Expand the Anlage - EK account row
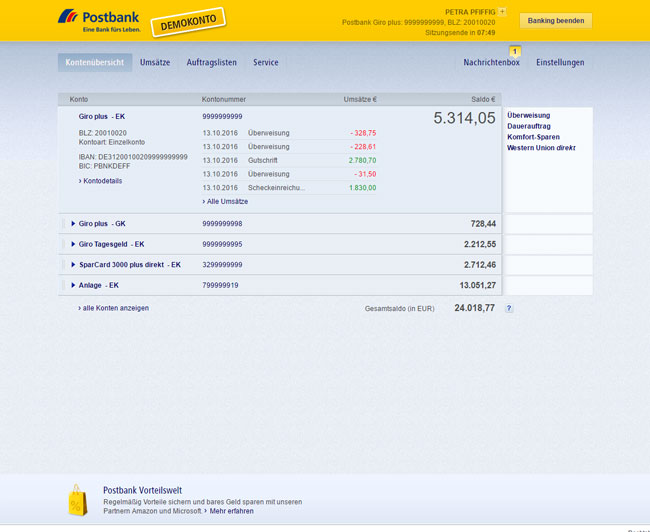Image resolution: width=650 pixels, height=532 pixels. coord(74,285)
